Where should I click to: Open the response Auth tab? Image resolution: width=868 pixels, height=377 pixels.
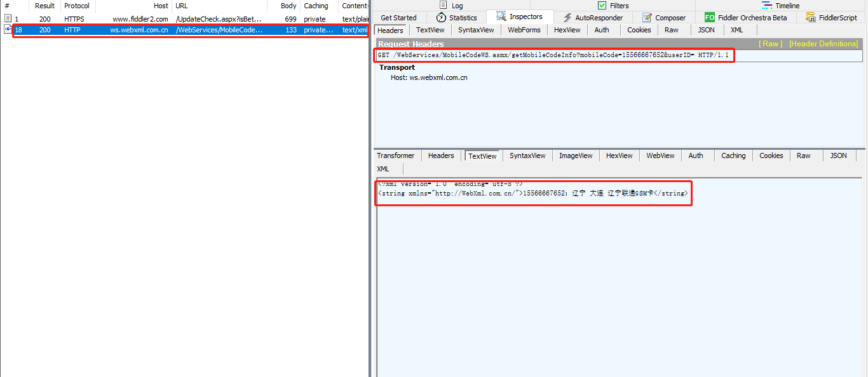[696, 155]
